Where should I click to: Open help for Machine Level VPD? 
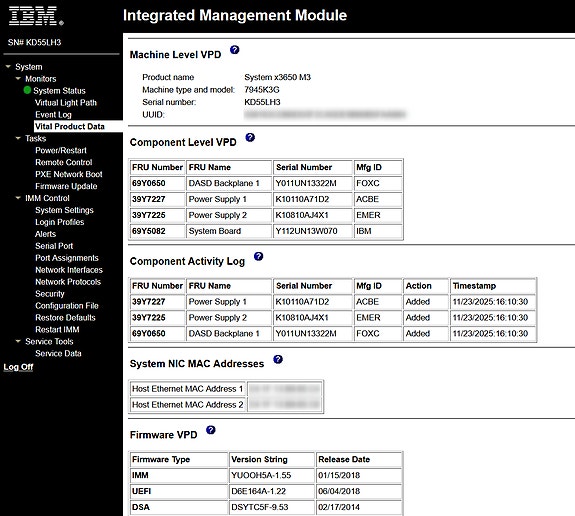(x=234, y=50)
